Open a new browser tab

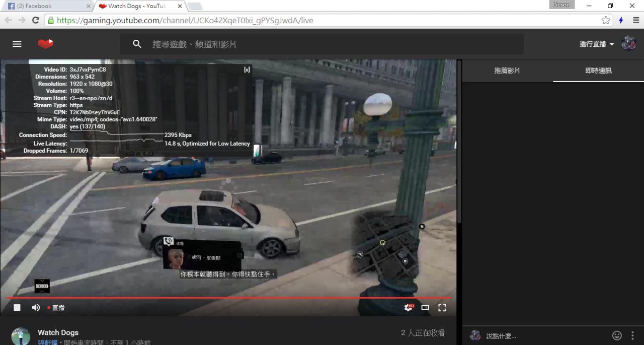pos(195,6)
